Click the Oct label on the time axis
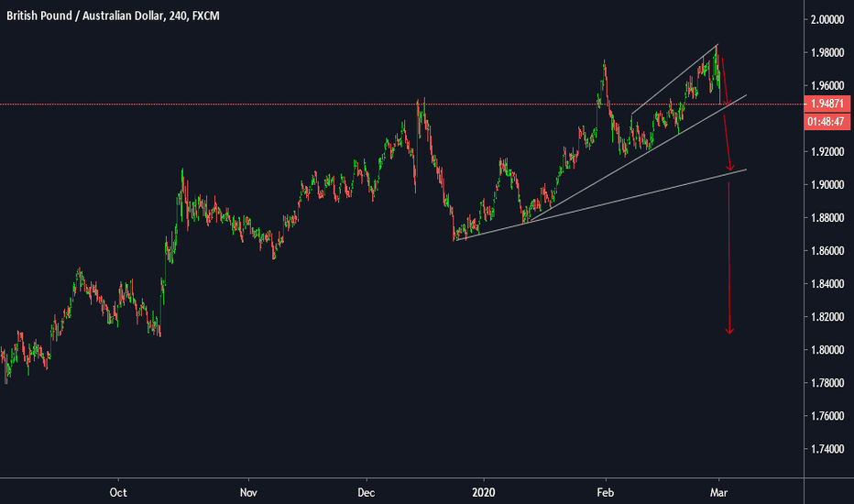The height and width of the screenshot is (504, 854). 117,489
